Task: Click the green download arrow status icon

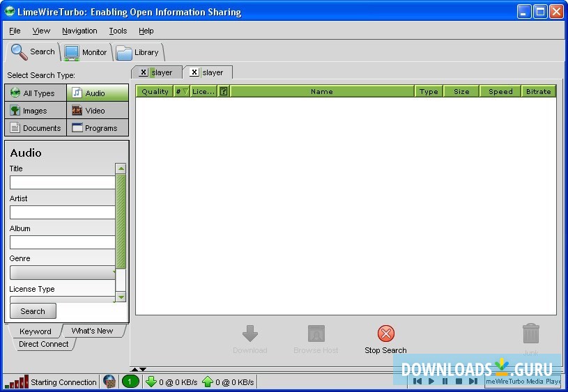Action: tap(151, 382)
